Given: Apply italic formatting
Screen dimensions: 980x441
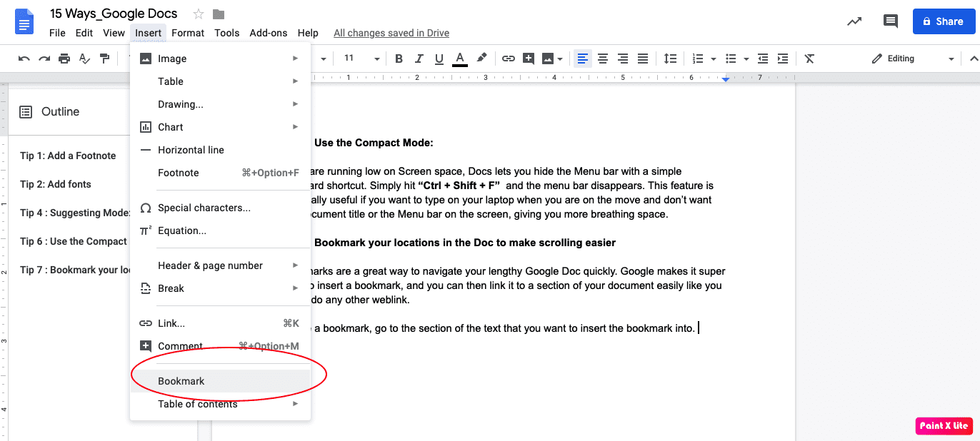Looking at the screenshot, I should (419, 59).
